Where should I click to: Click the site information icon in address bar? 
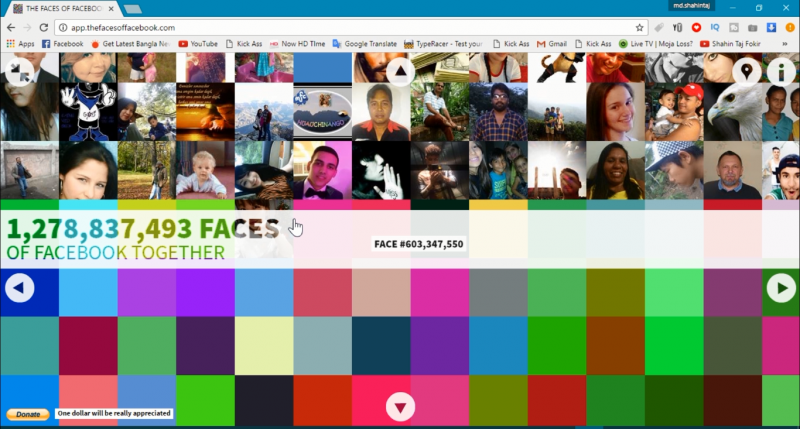tap(63, 28)
